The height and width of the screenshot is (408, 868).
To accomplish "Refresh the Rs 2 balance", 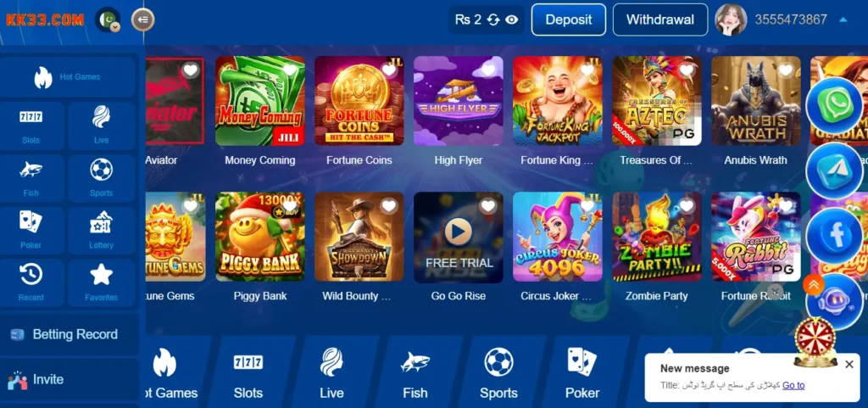I will [493, 20].
